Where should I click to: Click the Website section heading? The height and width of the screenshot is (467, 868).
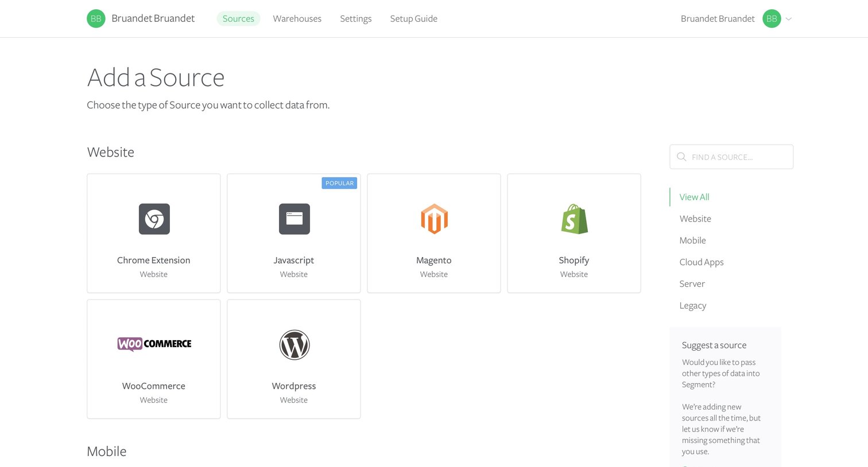click(111, 152)
